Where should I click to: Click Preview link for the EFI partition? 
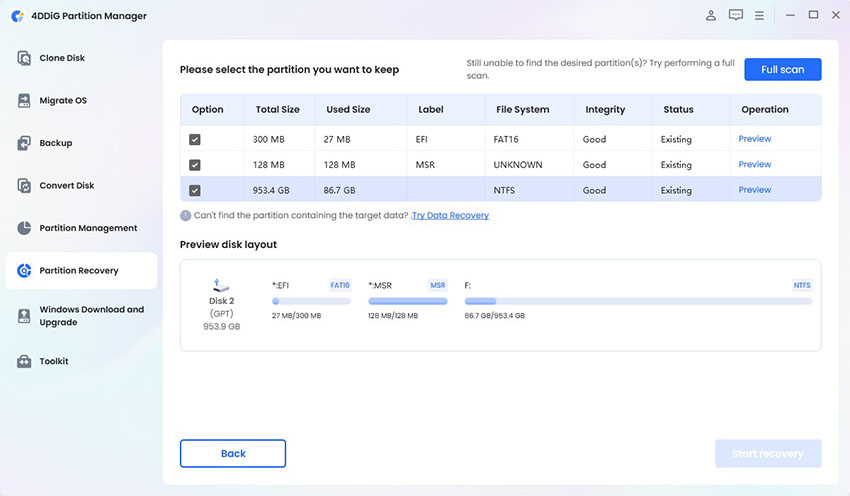[x=754, y=139]
